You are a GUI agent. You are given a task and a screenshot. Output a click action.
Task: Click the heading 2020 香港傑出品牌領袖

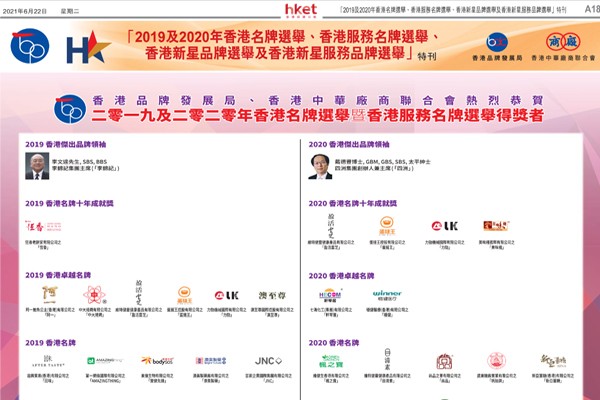point(349,144)
